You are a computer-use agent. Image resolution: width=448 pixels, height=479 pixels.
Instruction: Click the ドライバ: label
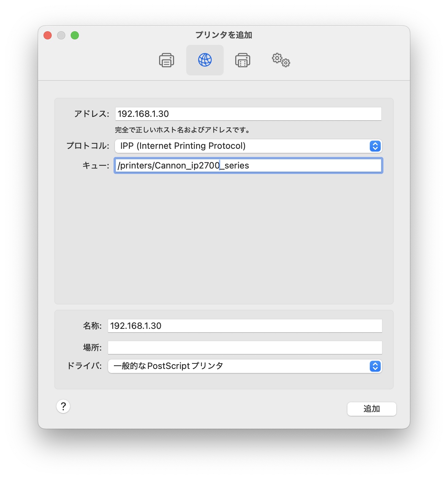[84, 366]
